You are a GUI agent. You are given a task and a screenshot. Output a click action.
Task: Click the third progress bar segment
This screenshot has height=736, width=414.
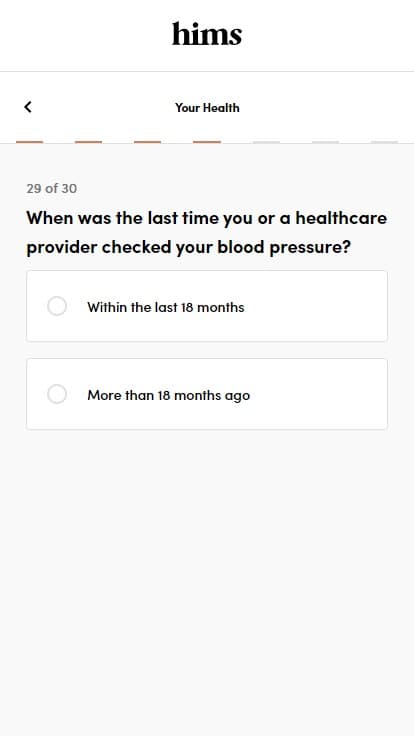[x=147, y=142]
